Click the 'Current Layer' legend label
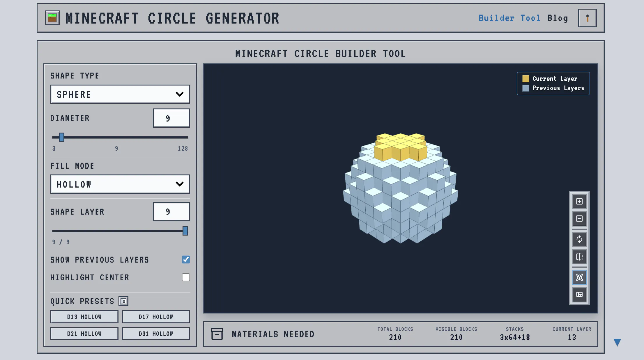Viewport: 644px width, 360px height. (x=555, y=79)
